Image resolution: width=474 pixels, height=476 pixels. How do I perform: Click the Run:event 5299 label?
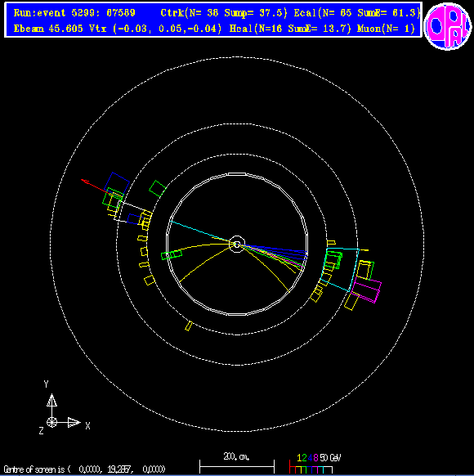[x=74, y=13]
